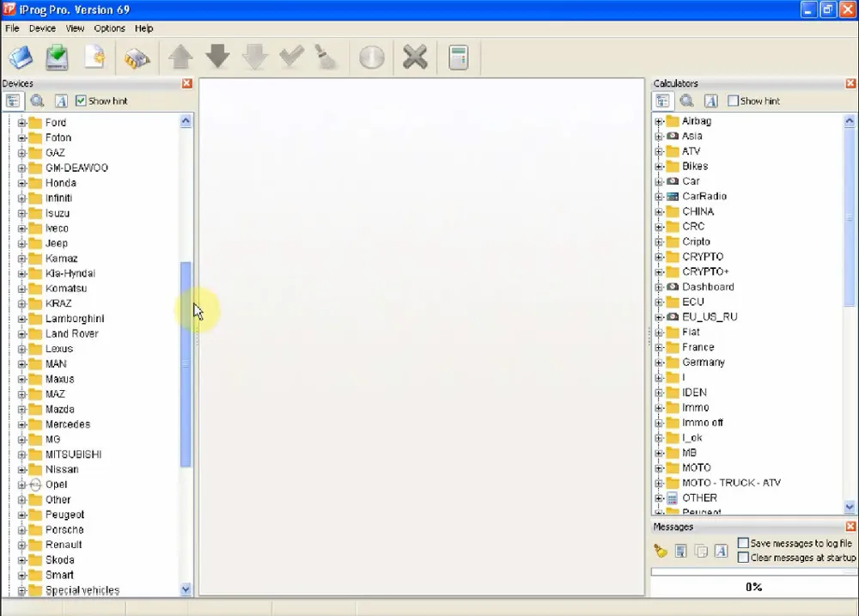The width and height of the screenshot is (859, 616).
Task: Click the X cancel toolbar icon
Action: [x=415, y=57]
